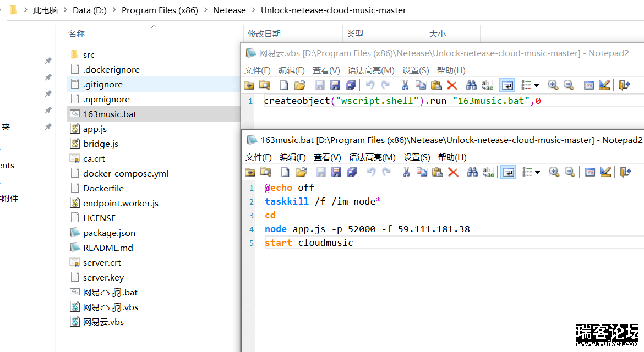The image size is (644, 352).
Task: Click line 1 createobject code in 网易云.vbs editor
Action: (x=402, y=101)
